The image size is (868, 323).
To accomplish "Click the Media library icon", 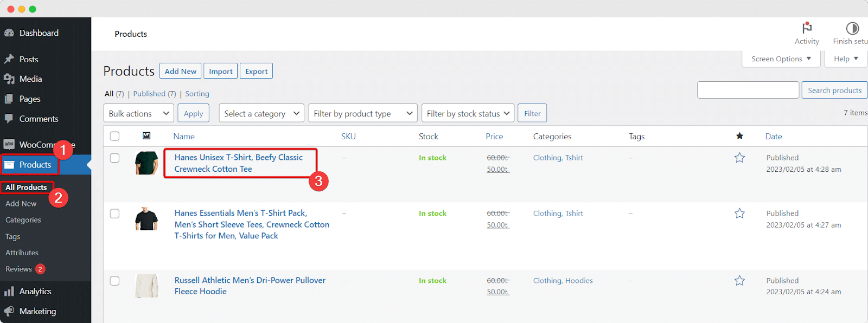I will (x=9, y=79).
